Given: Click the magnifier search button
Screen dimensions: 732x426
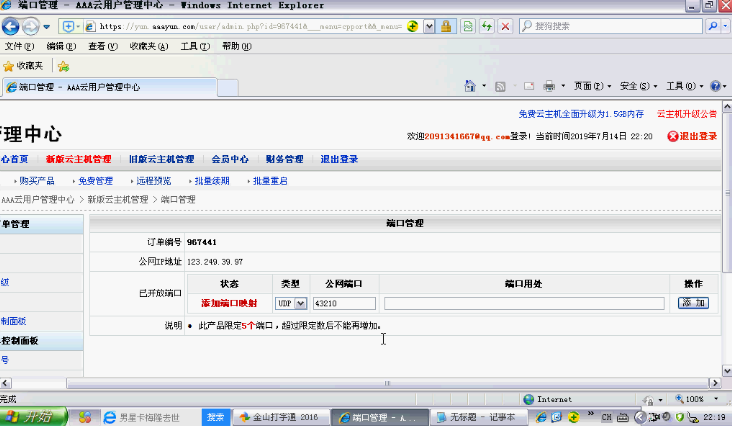Looking at the screenshot, I should tap(713, 26).
